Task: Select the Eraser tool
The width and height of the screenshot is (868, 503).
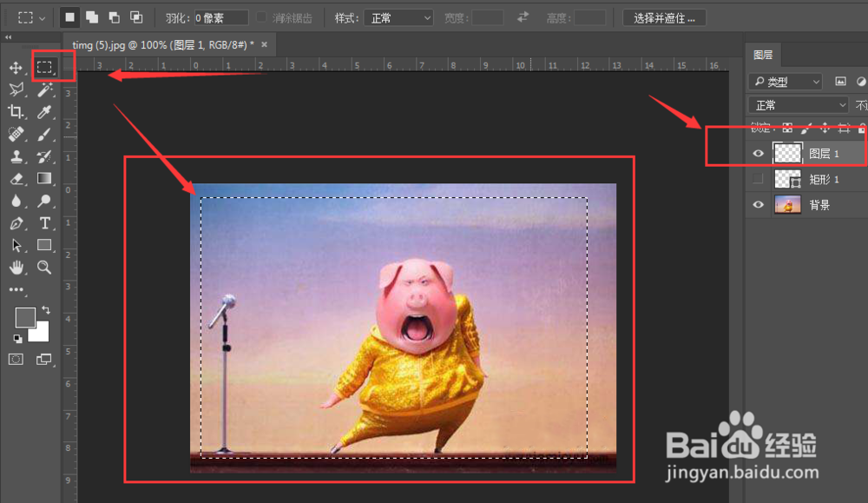Action: point(16,179)
